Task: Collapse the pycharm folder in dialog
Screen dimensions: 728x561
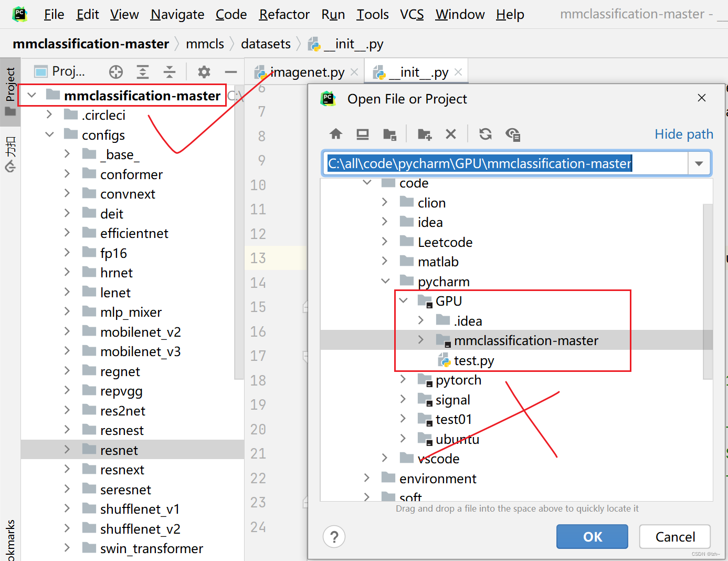Action: (385, 281)
